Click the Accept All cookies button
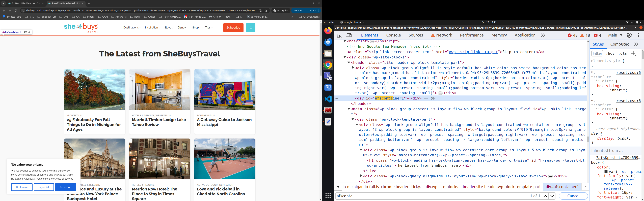 (66, 187)
